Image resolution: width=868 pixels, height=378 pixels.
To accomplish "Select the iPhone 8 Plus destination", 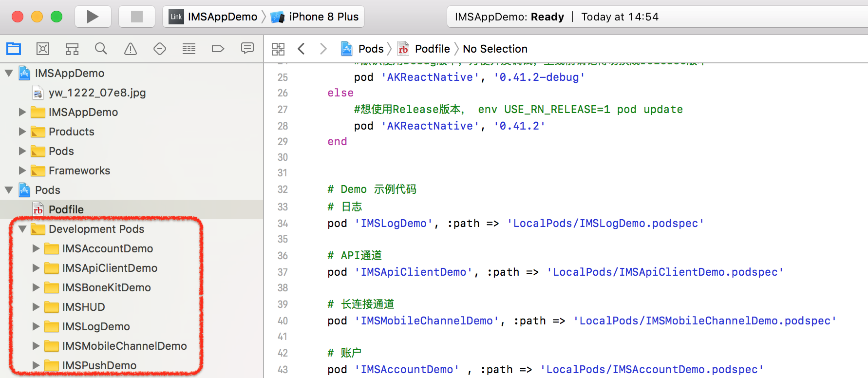I will (323, 17).
